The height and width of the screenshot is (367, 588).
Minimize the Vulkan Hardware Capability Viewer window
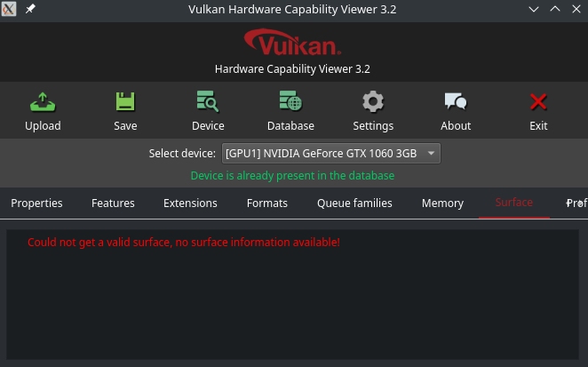(x=534, y=10)
